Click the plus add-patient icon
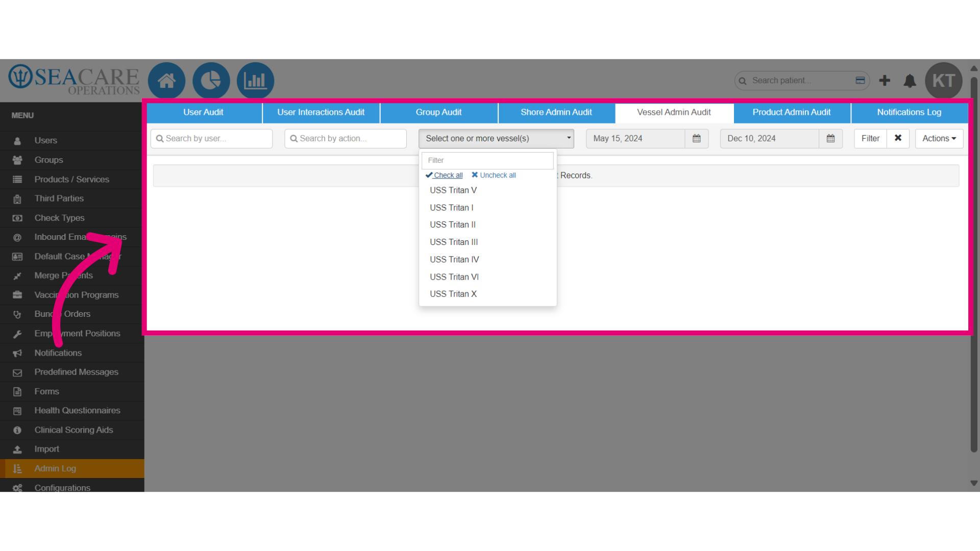Viewport: 980px width, 551px height. (885, 81)
